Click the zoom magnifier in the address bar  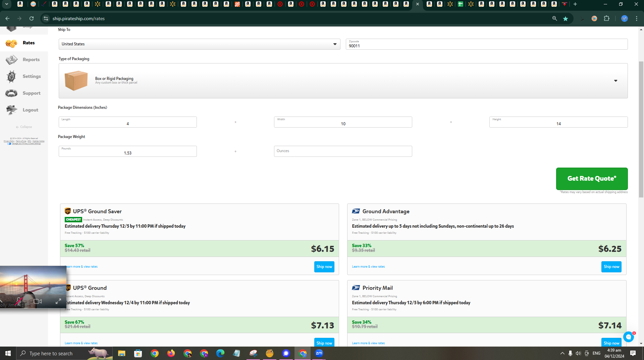(554, 18)
